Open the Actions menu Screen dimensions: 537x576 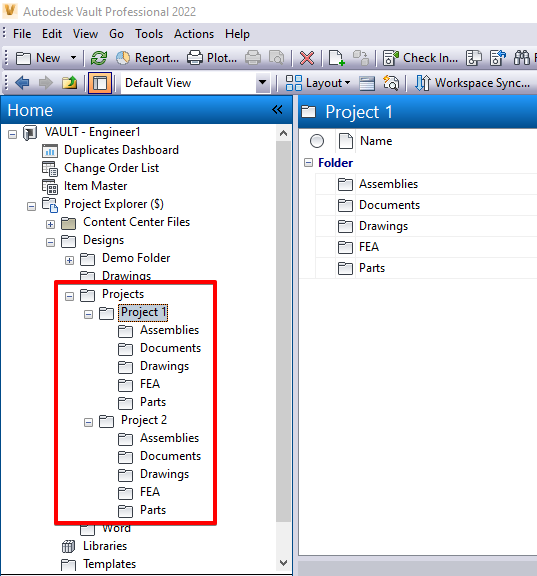[194, 34]
